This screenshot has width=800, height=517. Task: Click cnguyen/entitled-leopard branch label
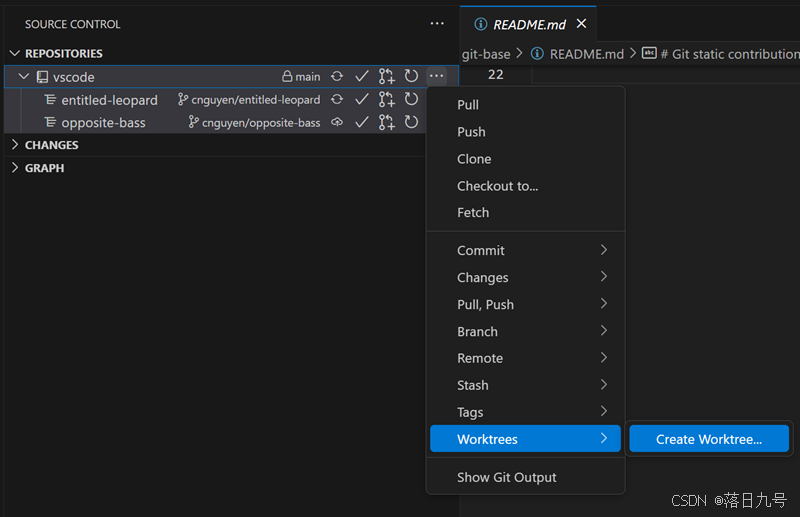point(249,100)
